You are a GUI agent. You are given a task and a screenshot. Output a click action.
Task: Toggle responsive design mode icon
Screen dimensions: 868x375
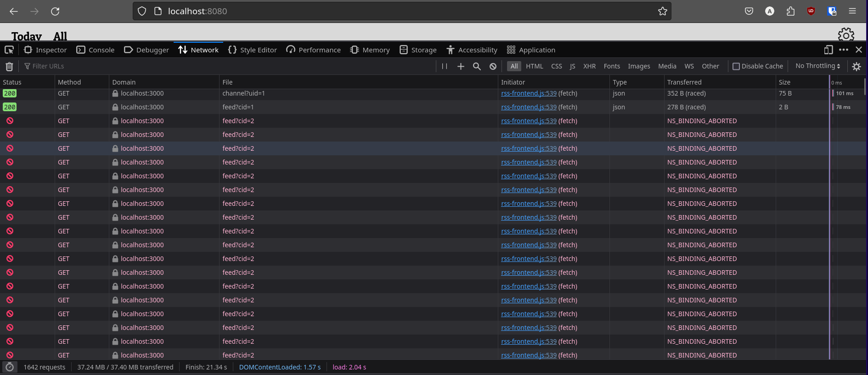pos(828,50)
